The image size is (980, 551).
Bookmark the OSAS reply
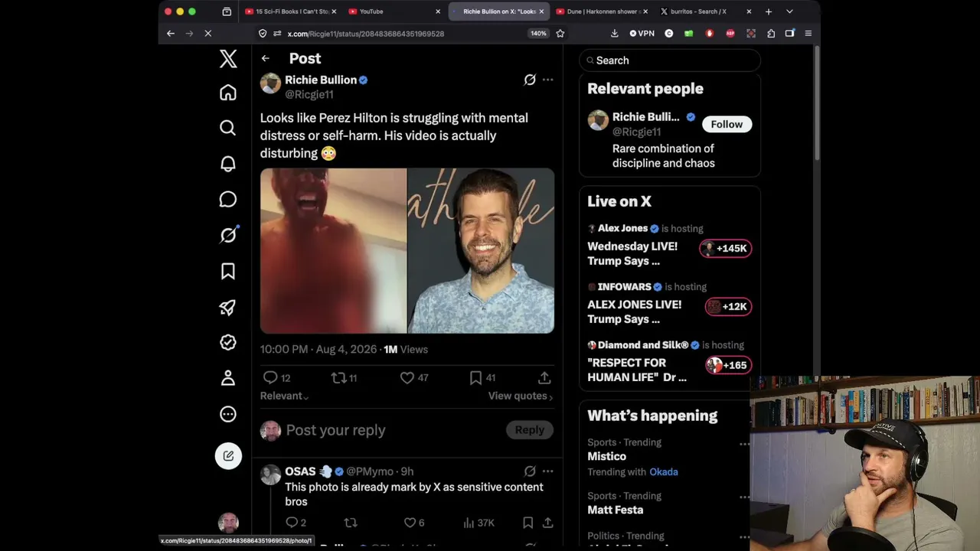[x=528, y=523]
